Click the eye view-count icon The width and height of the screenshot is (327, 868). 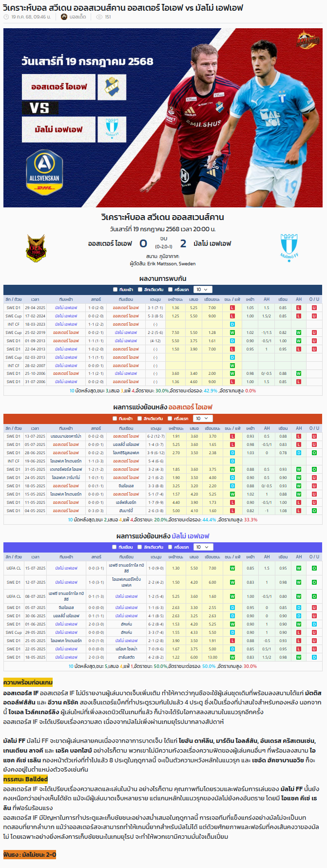(x=99, y=17)
